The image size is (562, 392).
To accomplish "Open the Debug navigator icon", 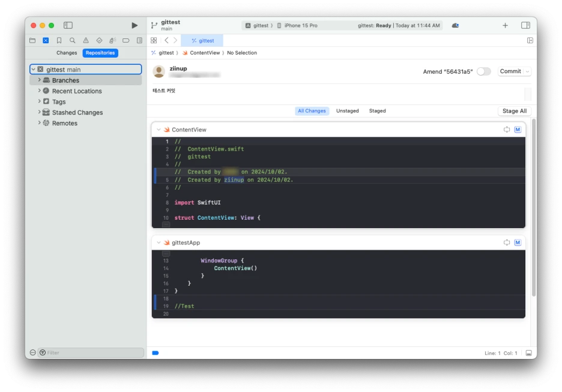I will [112, 40].
